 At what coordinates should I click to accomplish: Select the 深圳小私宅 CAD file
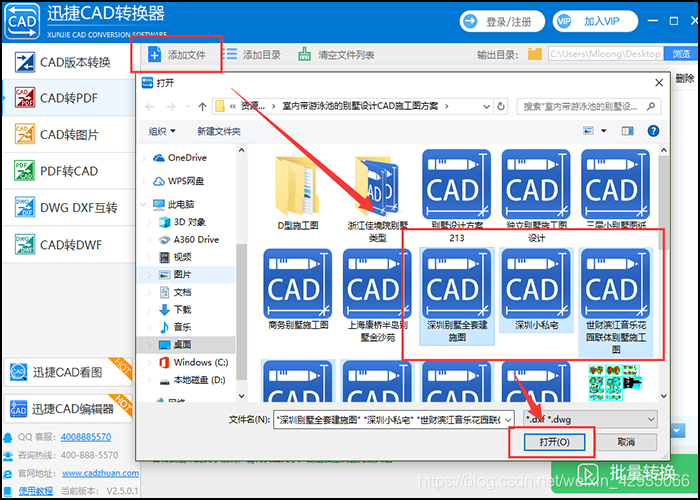coord(536,289)
